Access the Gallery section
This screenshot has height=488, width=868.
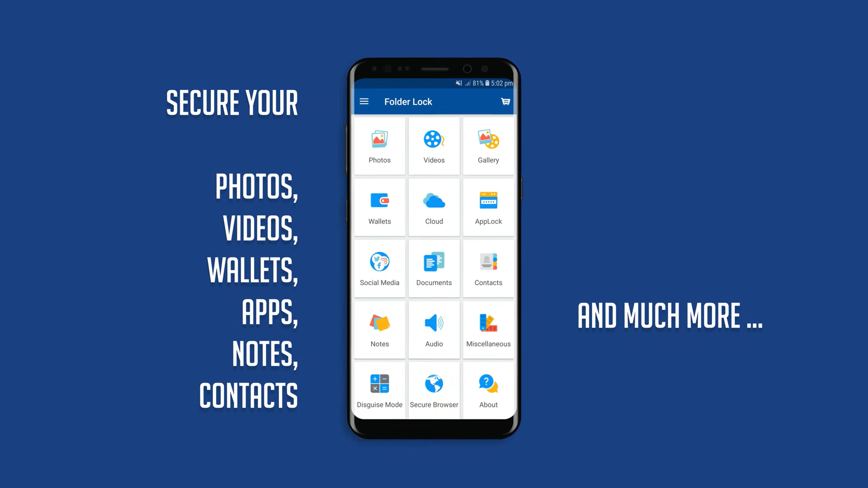click(488, 145)
